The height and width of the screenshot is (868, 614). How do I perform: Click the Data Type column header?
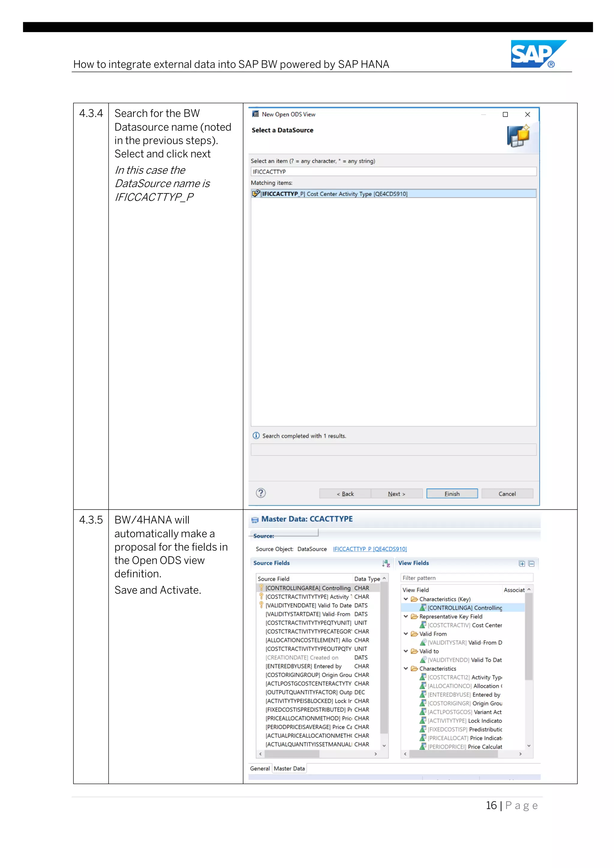click(x=367, y=579)
